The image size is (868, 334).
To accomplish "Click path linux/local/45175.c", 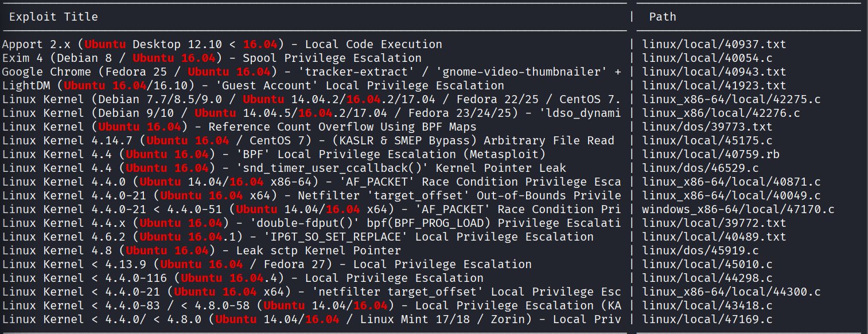I will [707, 140].
